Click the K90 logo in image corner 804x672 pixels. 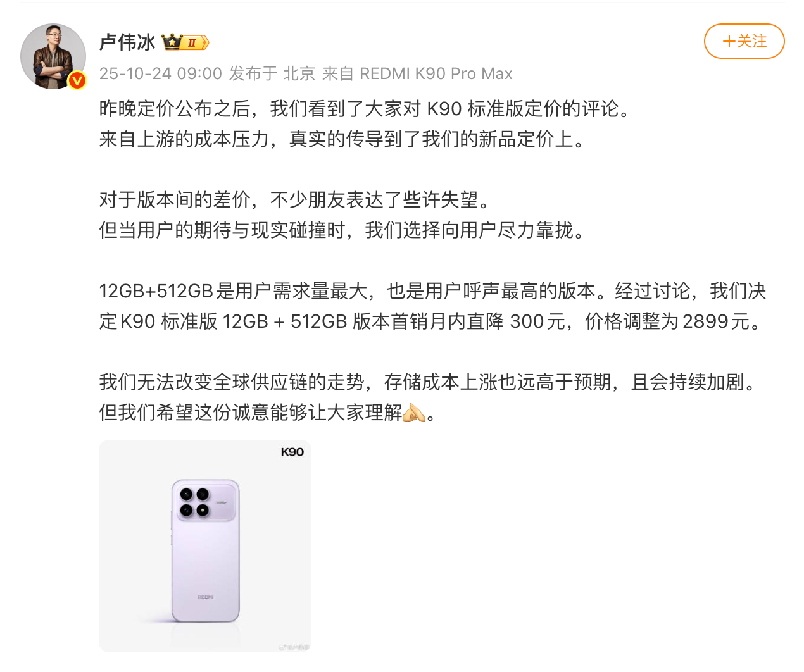(x=292, y=452)
